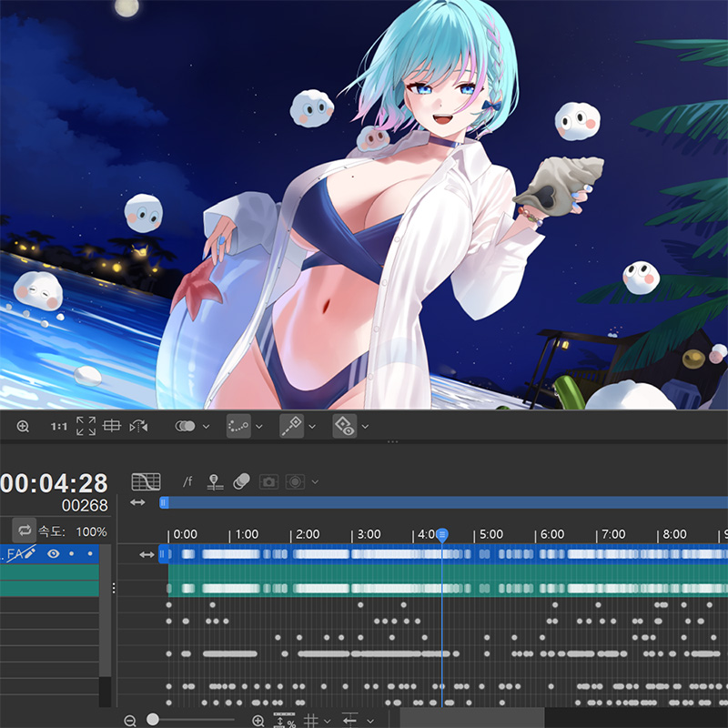Open the dropdown next to the grid hash icon
Viewport: 728px width, 728px height.
[327, 721]
